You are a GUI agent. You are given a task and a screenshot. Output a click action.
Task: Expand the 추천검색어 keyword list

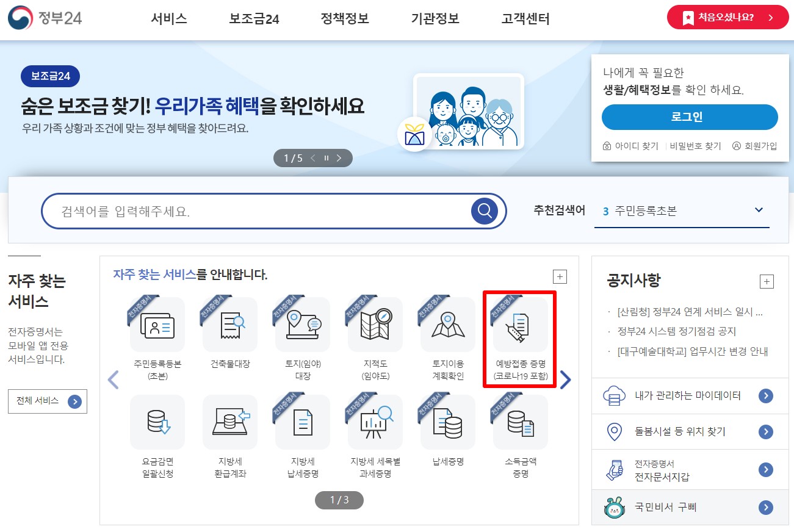759,210
